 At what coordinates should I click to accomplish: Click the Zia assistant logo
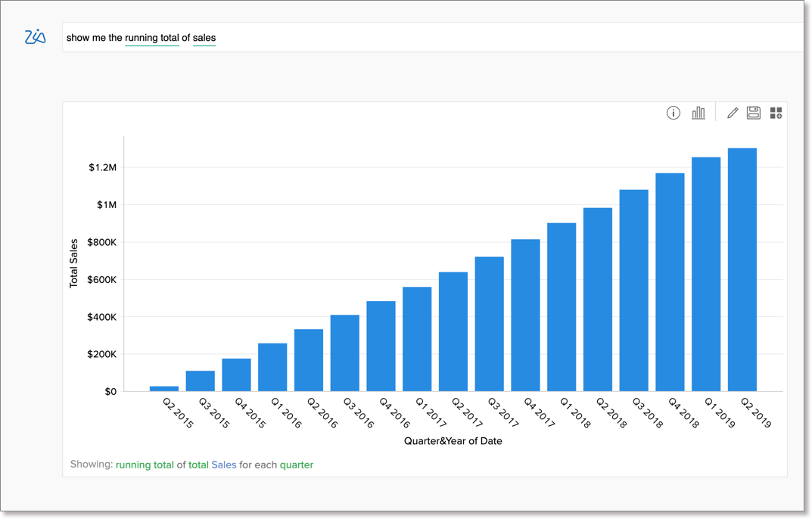point(34,36)
